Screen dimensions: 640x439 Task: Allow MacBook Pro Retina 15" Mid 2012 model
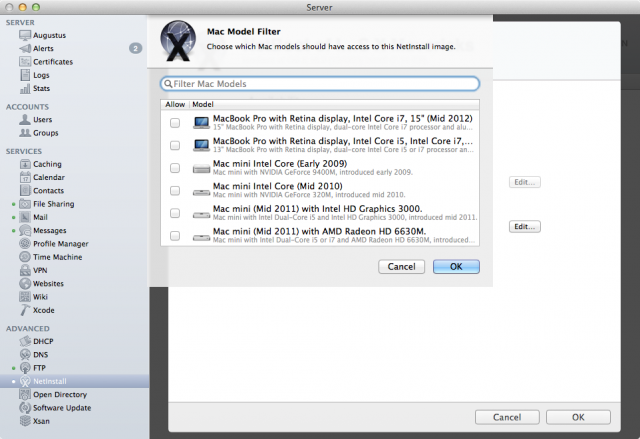tap(175, 123)
